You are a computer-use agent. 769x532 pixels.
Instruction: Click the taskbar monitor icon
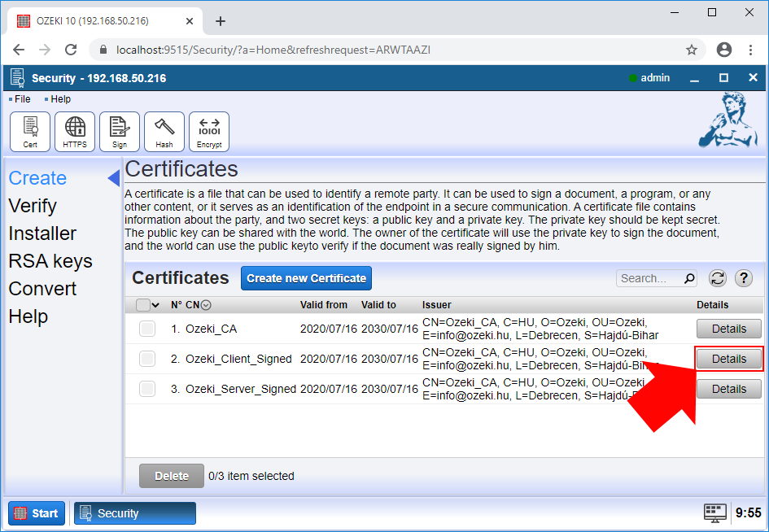(x=715, y=512)
